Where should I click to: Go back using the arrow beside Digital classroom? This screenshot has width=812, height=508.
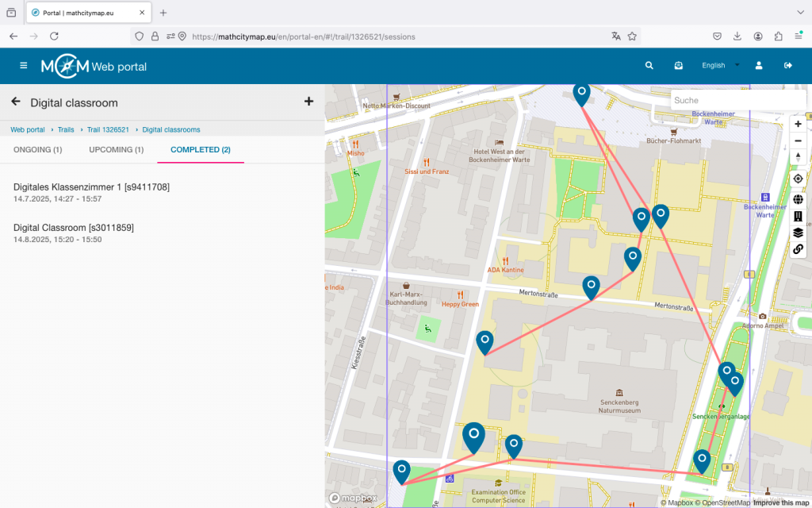coord(16,102)
